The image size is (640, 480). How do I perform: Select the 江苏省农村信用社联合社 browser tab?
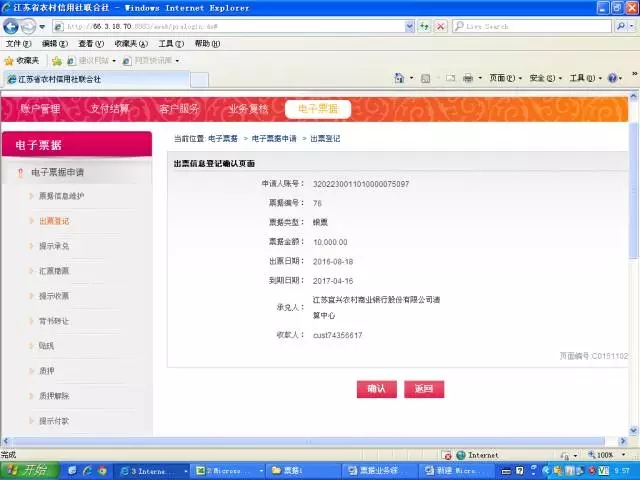[97, 79]
